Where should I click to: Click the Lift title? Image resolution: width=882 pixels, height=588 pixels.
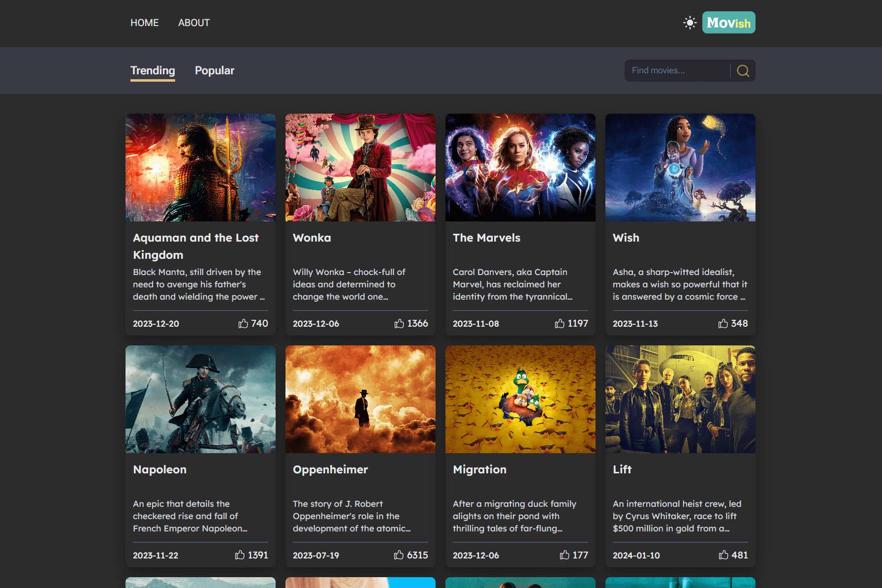[622, 469]
